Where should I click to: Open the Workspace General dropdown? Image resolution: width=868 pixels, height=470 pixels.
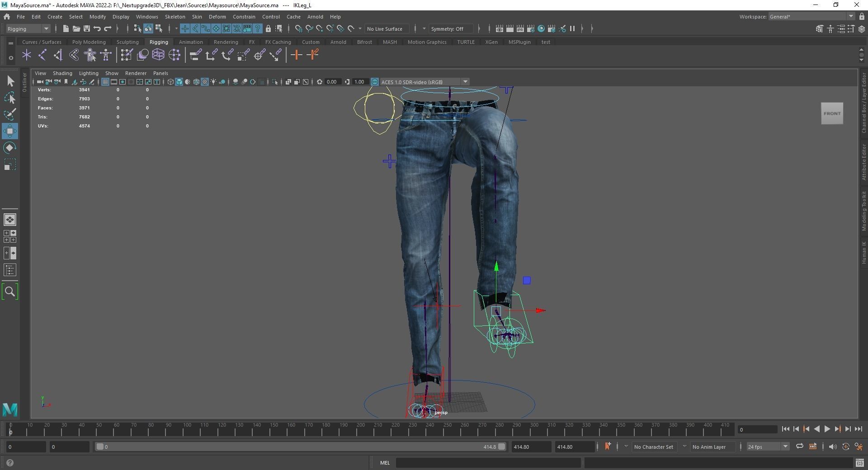[x=811, y=17]
